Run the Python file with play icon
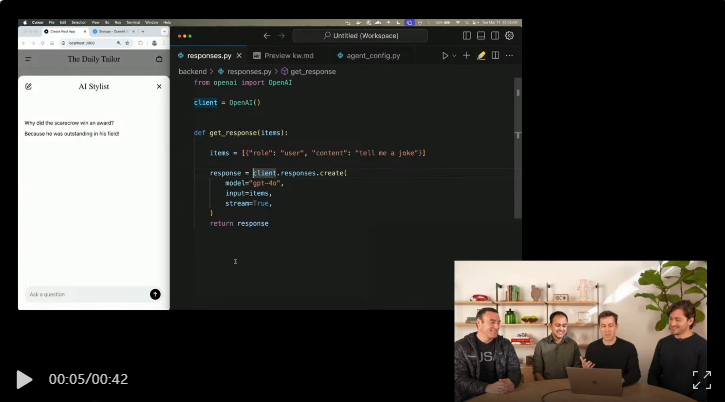Image resolution: width=725 pixels, height=402 pixels. 445,56
